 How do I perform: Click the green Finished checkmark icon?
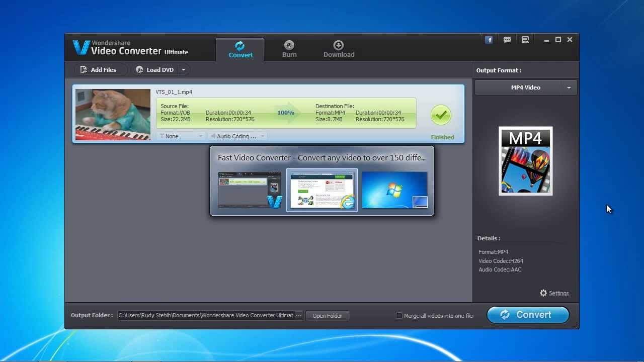click(x=441, y=115)
